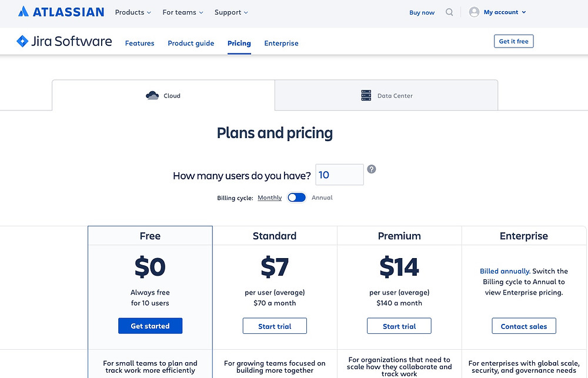
Task: Click the user avatar icon
Action: (474, 12)
